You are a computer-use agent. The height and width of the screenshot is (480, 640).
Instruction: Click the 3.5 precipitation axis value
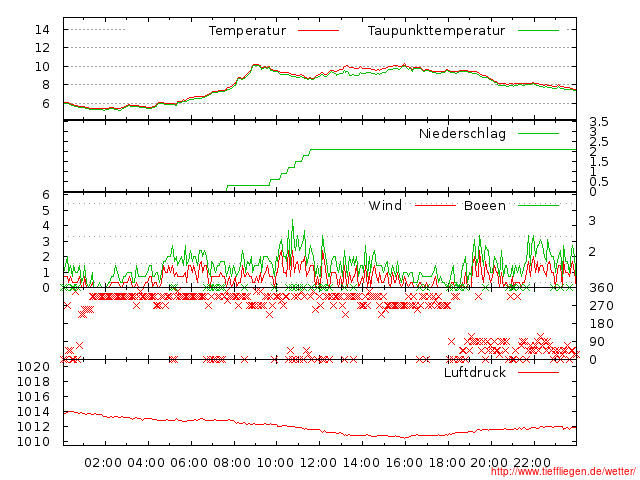point(599,122)
